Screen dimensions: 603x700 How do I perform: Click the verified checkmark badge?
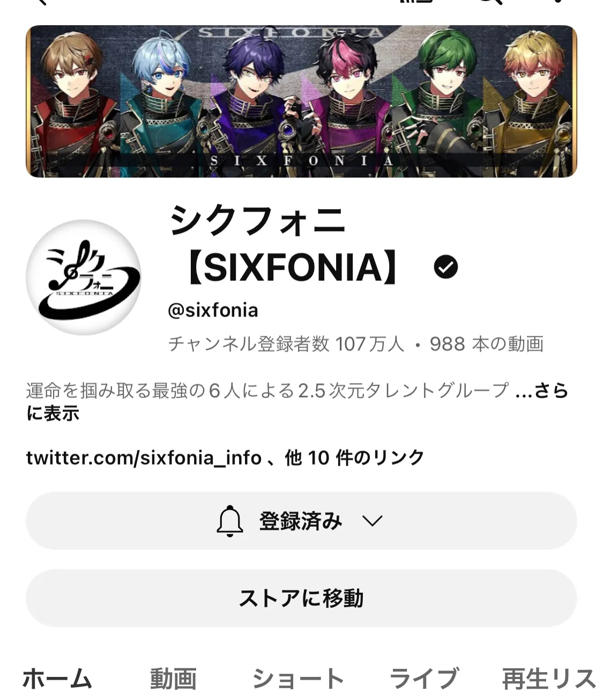pyautogui.click(x=446, y=267)
